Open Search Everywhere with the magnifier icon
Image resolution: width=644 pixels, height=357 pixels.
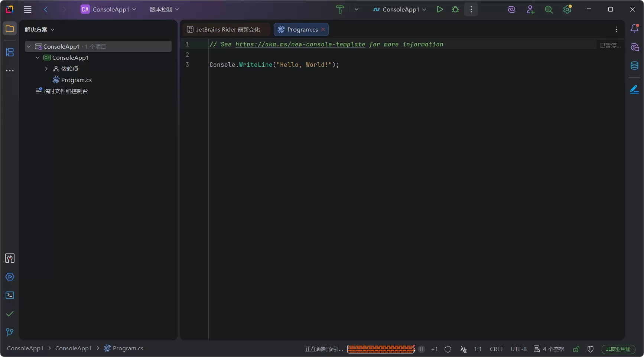tap(549, 10)
